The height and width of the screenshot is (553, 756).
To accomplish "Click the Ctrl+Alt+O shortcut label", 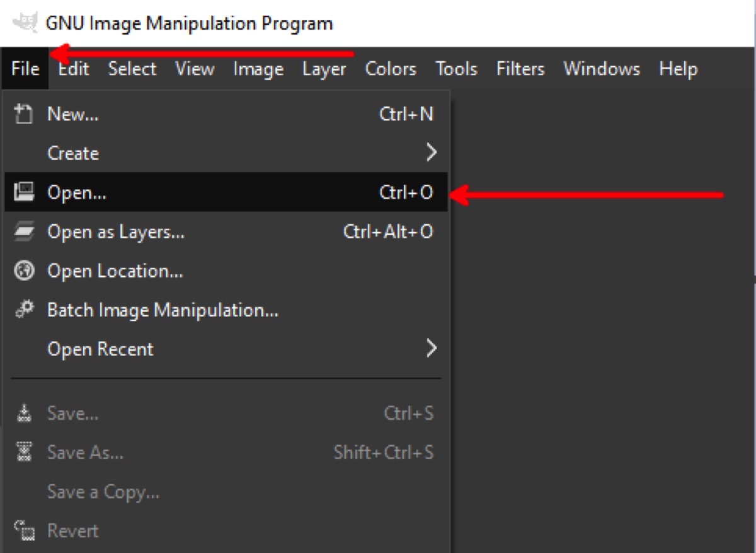I will [x=388, y=231].
